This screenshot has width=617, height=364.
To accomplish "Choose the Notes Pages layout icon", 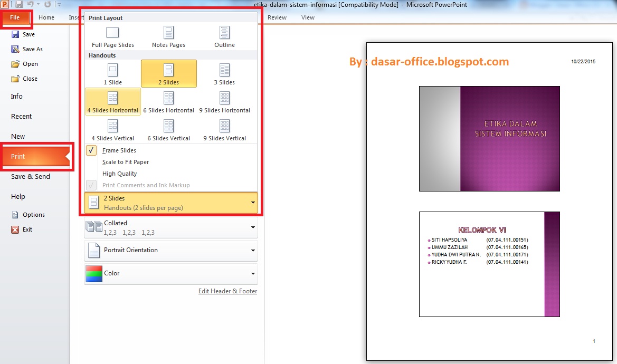I will [168, 33].
